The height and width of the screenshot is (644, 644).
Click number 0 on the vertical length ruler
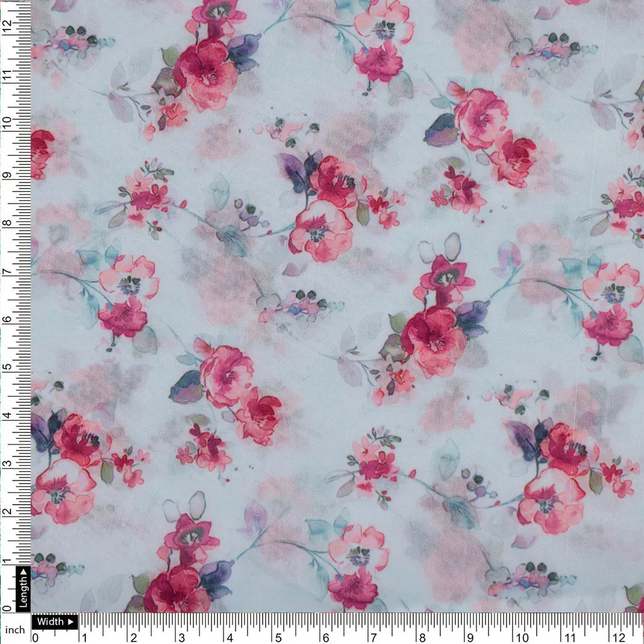6,609
